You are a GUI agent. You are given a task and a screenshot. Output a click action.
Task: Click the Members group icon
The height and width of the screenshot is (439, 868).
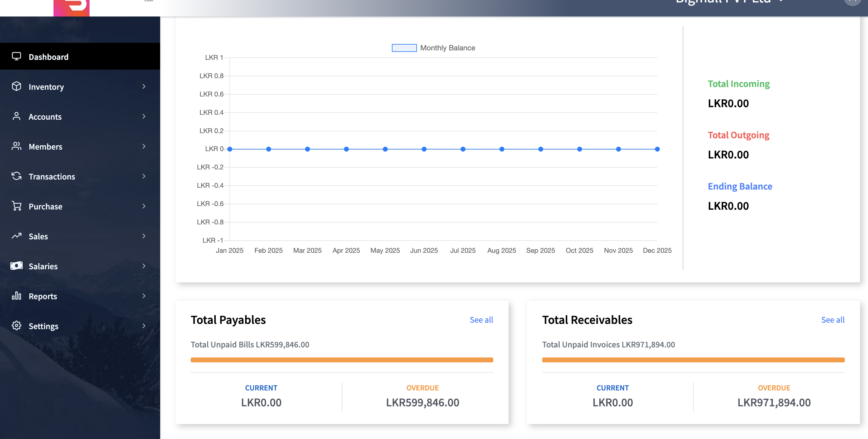(x=16, y=146)
